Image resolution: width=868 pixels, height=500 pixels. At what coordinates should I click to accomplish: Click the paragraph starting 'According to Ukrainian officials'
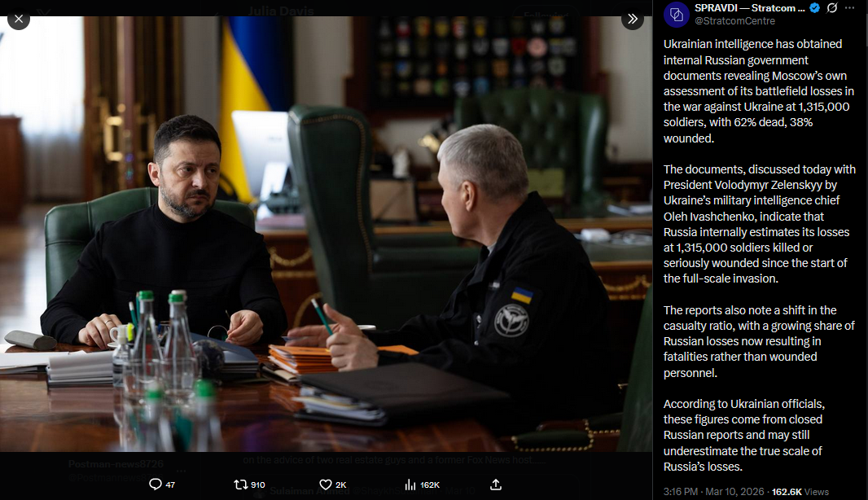pyautogui.click(x=744, y=435)
